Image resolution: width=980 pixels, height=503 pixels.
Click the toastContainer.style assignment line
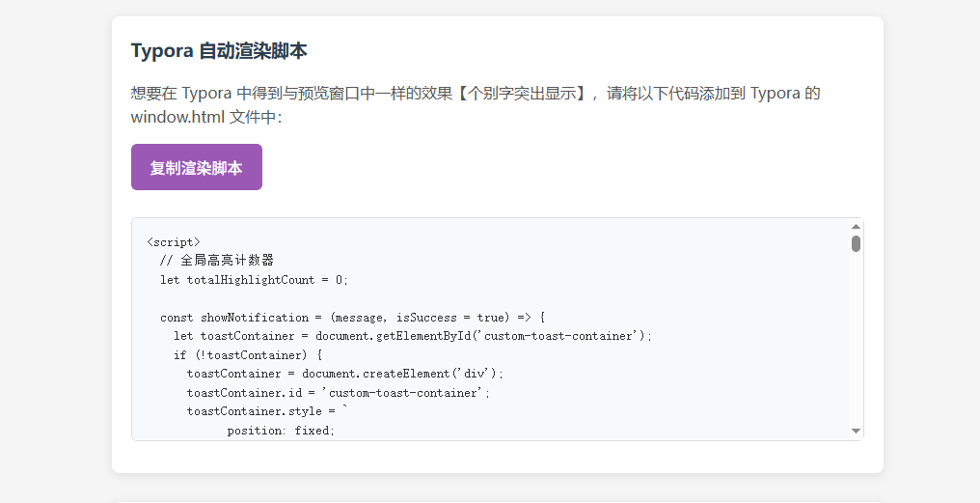click(x=267, y=411)
